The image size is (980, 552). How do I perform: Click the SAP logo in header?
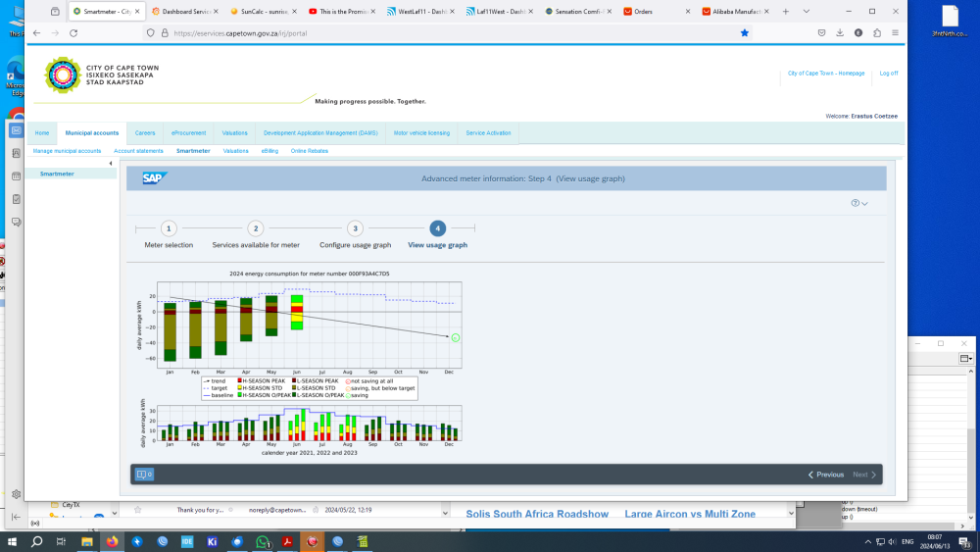coord(155,178)
